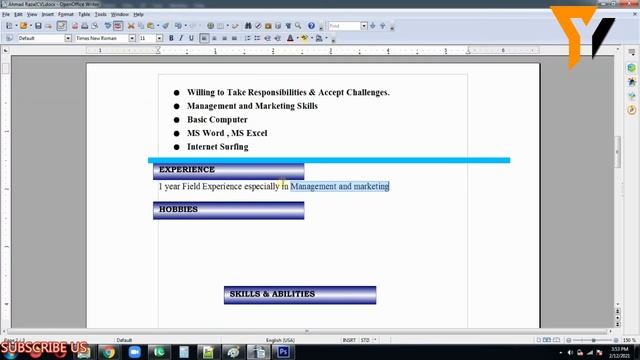Toggle INSRT insert mode in status bar

(x=349, y=340)
